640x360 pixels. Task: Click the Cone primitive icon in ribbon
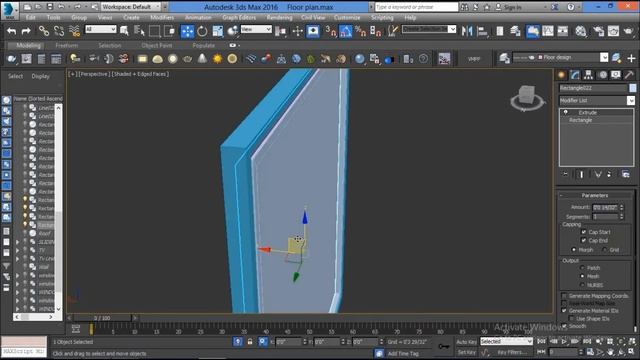pyautogui.click(x=202, y=59)
